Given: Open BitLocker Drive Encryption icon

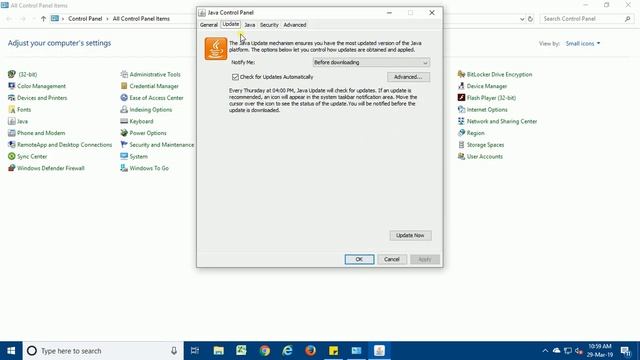Looking at the screenshot, I should [461, 74].
